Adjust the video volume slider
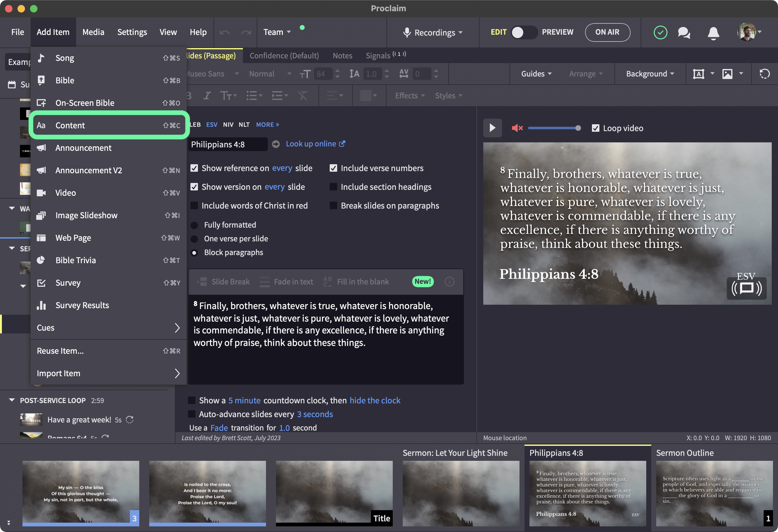 click(554, 128)
